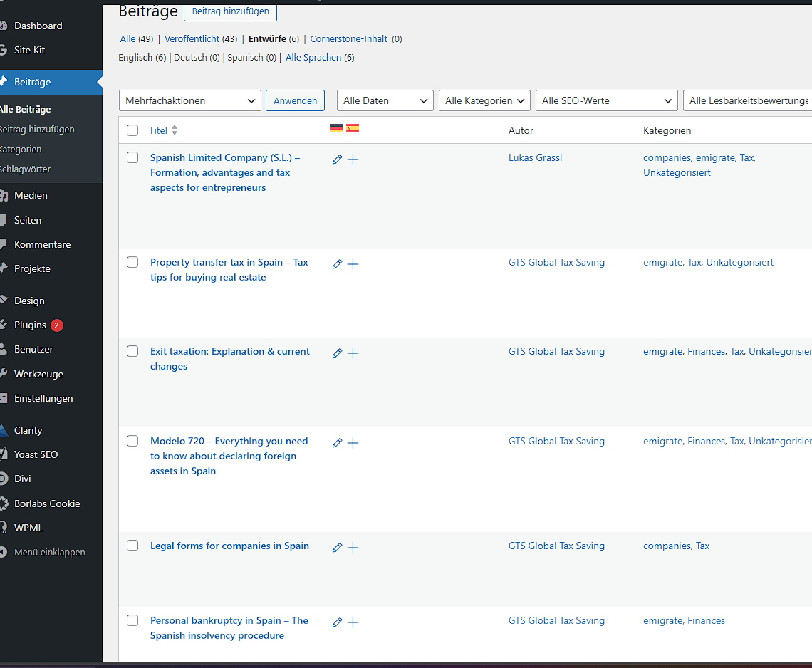Check the Legal forms for companies checkbox
This screenshot has height=668, width=812.
(x=132, y=546)
